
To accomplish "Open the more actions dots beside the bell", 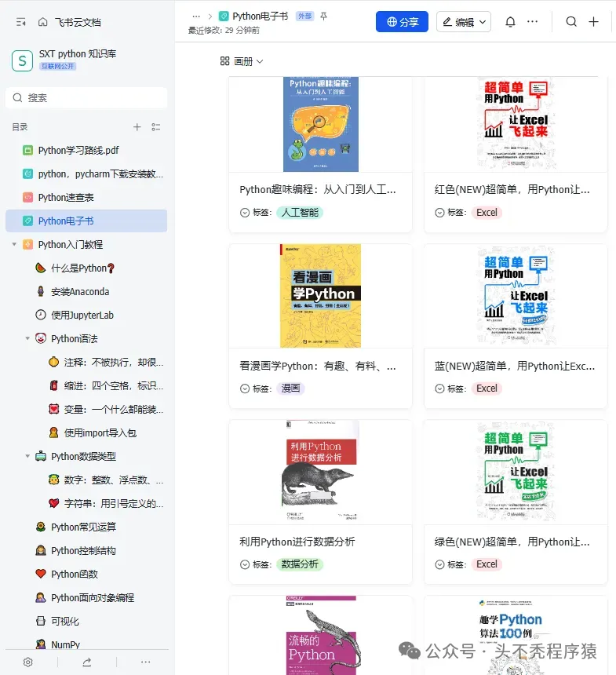I will (533, 21).
